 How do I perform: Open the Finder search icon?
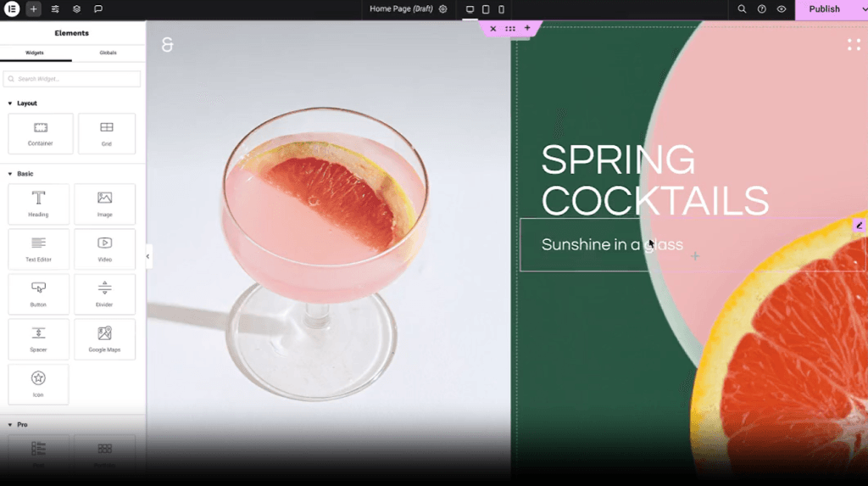742,8
